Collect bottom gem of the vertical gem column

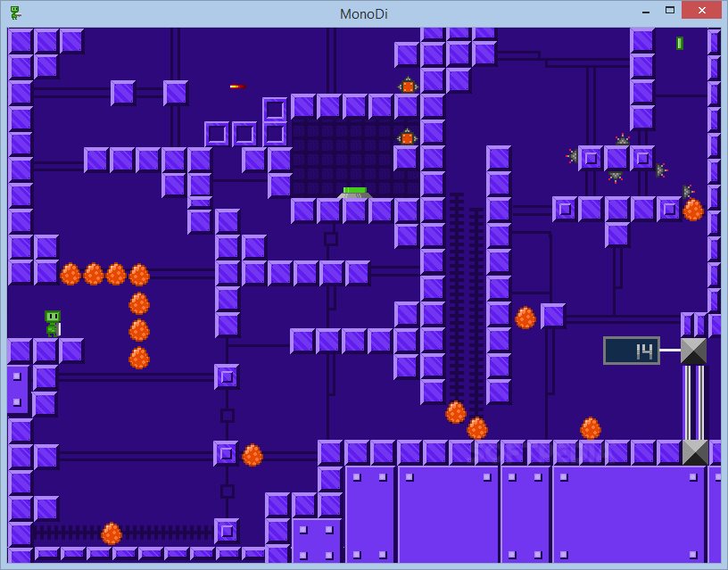(139, 358)
